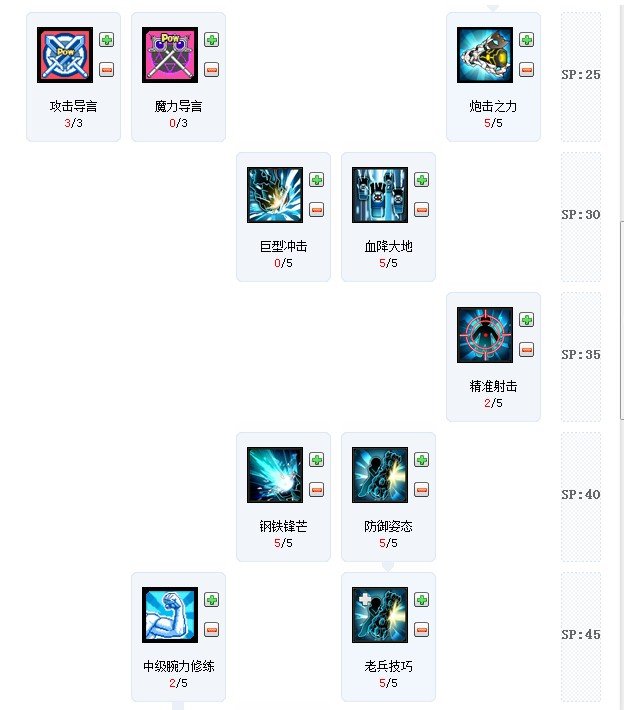624x710 pixels.
Task: Decrease 炮击之力 skill level
Action: coord(527,70)
